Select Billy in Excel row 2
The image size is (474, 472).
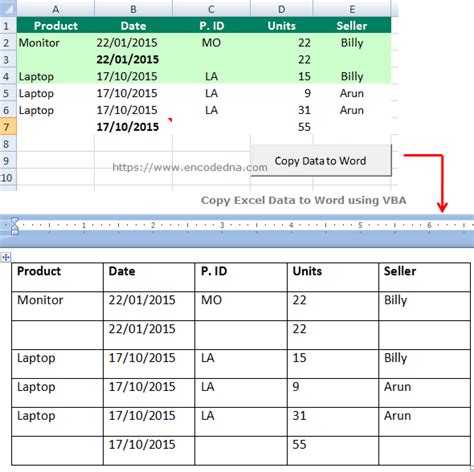pyautogui.click(x=352, y=43)
